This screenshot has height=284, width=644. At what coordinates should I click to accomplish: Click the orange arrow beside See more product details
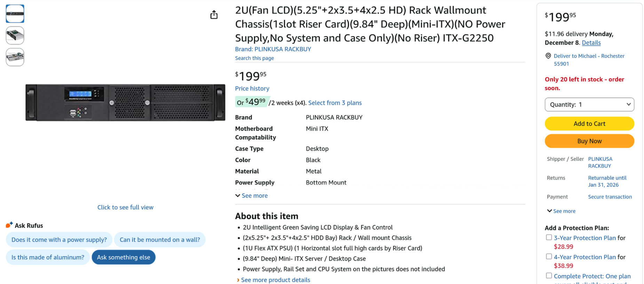pos(238,280)
